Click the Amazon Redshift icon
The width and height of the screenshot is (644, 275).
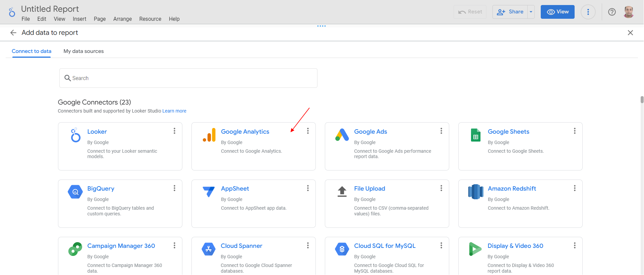pyautogui.click(x=475, y=192)
